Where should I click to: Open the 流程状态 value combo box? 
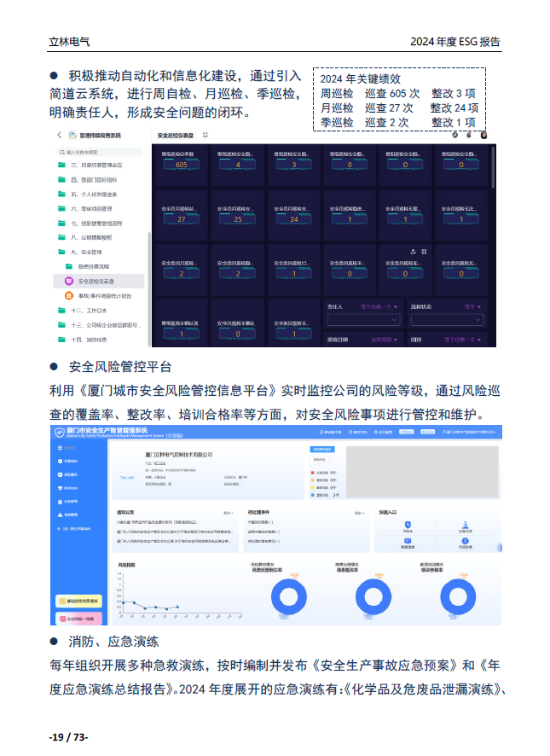[x=447, y=320]
